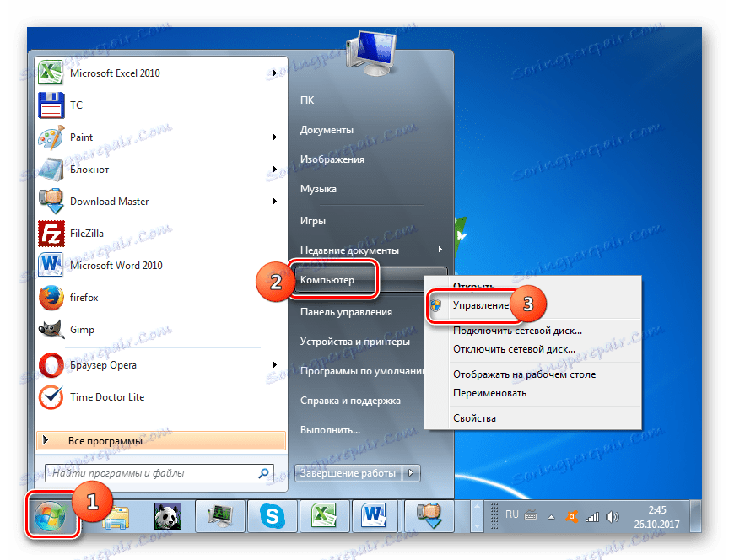Launch Gimp icon

51,330
